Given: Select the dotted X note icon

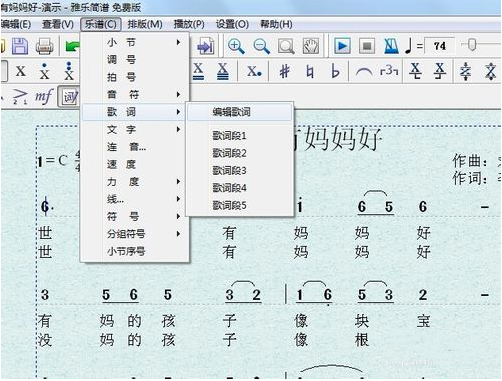Looking at the screenshot, I should 254,71.
